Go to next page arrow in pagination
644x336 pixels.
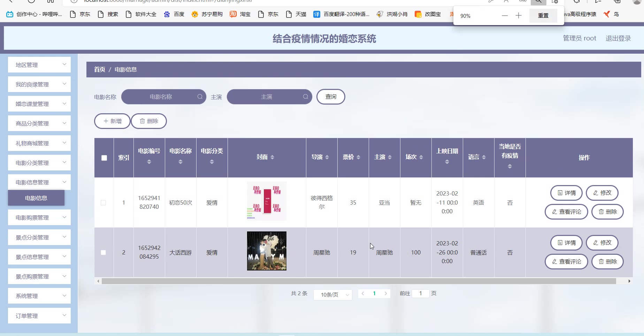pos(386,293)
